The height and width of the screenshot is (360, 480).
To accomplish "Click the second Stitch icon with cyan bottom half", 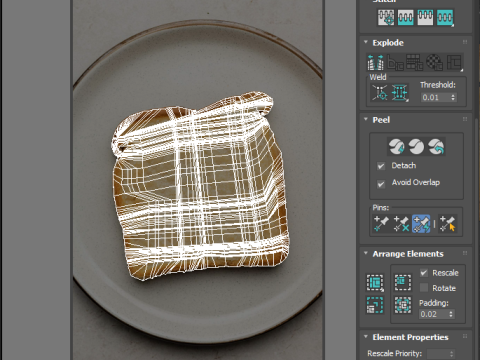I will coord(405,17).
